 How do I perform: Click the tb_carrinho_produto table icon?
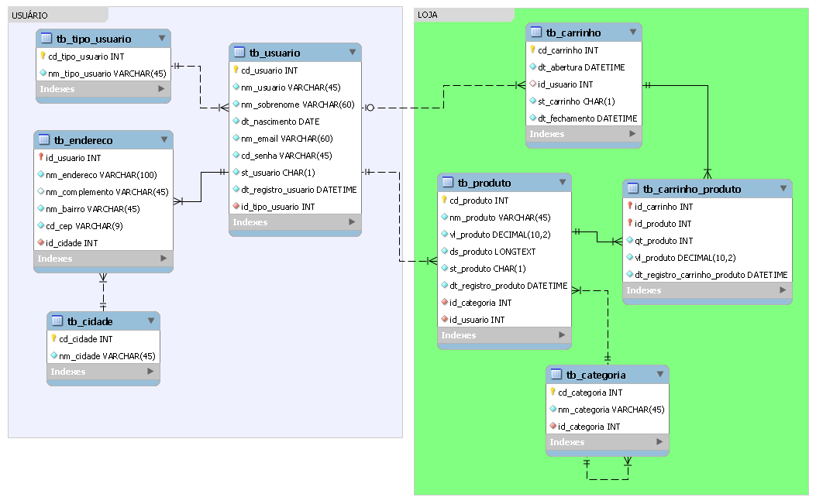tap(632, 189)
